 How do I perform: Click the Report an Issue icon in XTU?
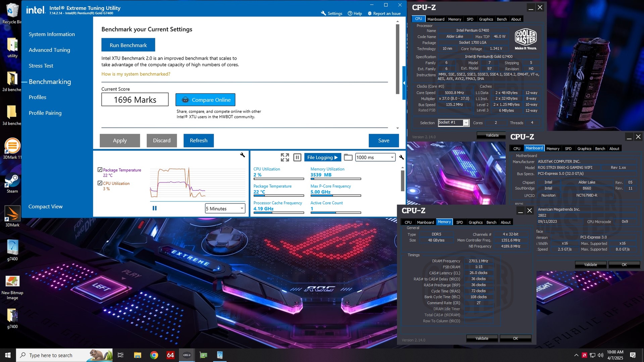[370, 13]
